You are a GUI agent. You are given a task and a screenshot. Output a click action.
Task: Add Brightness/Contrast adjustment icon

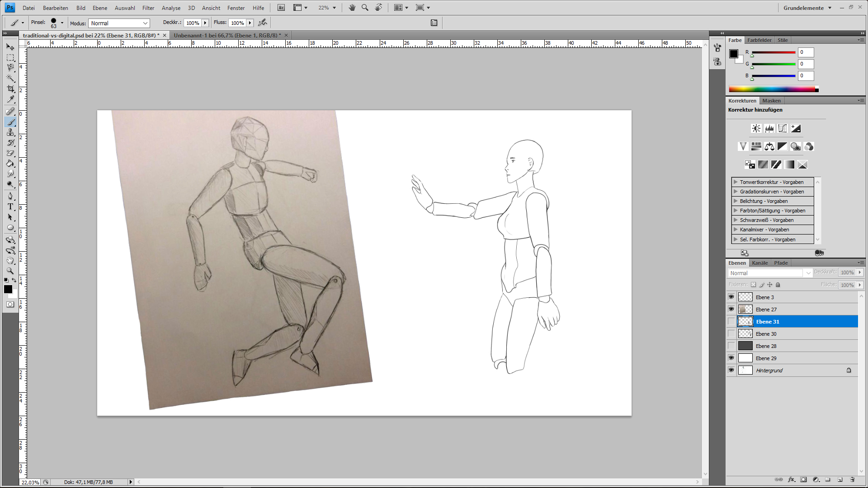click(756, 129)
